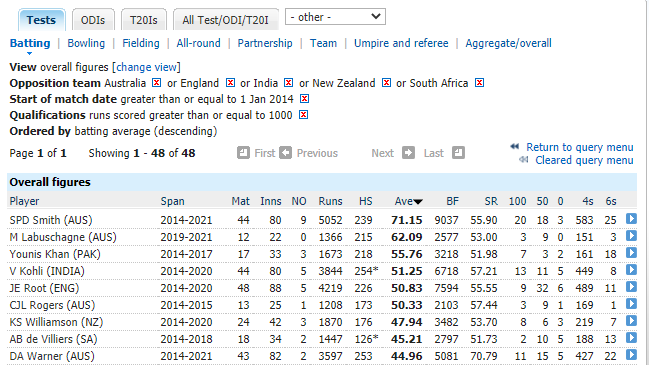Click the First page text link

(x=264, y=153)
